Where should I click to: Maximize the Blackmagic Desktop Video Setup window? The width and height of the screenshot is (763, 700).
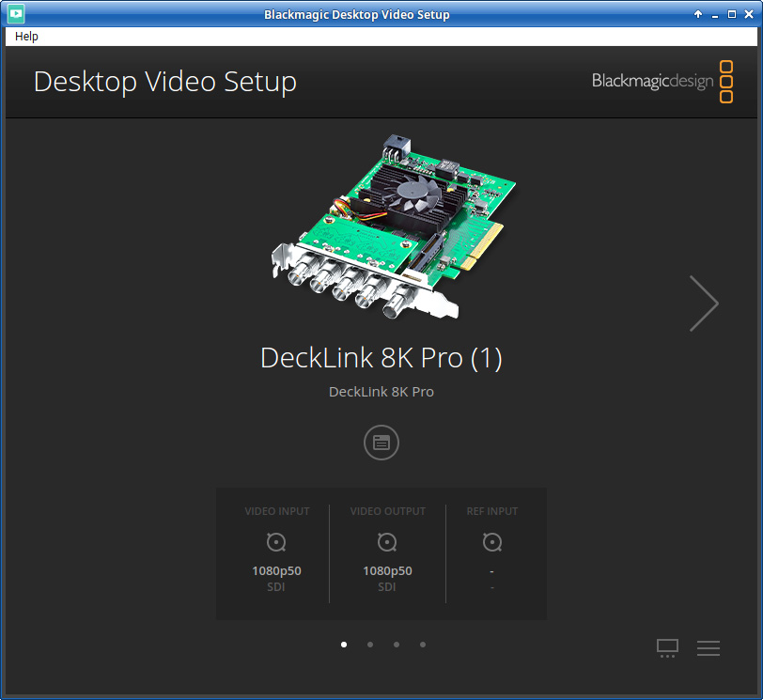point(732,14)
